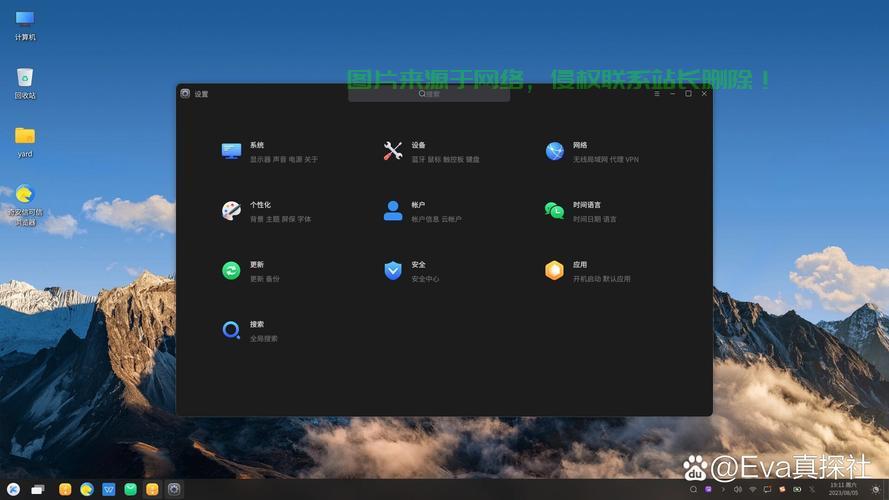Open the settings window hamburger menu
This screenshot has height=500, width=889.
657,94
